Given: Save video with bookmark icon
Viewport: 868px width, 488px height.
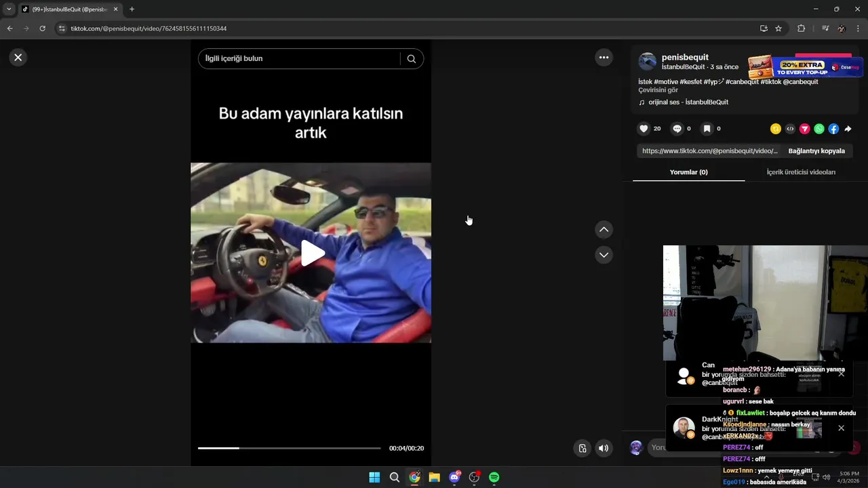Looking at the screenshot, I should tap(707, 129).
